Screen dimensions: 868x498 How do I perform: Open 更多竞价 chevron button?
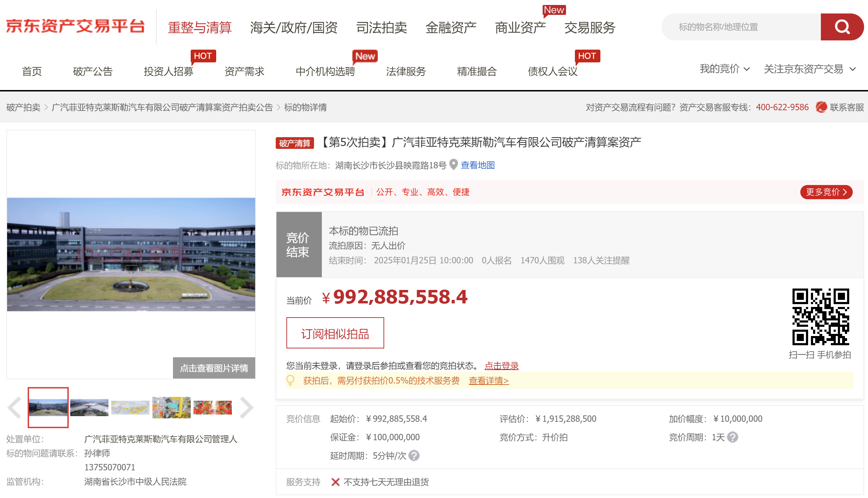click(x=826, y=192)
